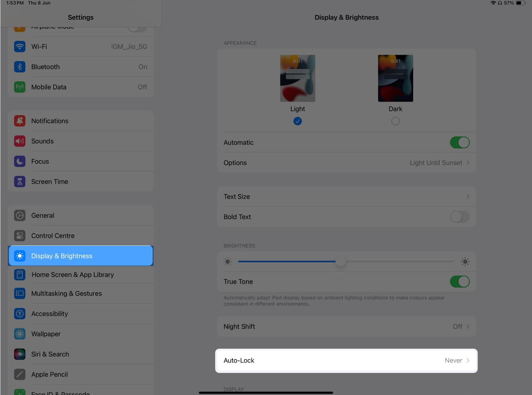Open the Options row
This screenshot has width=532, height=395.
(346, 163)
